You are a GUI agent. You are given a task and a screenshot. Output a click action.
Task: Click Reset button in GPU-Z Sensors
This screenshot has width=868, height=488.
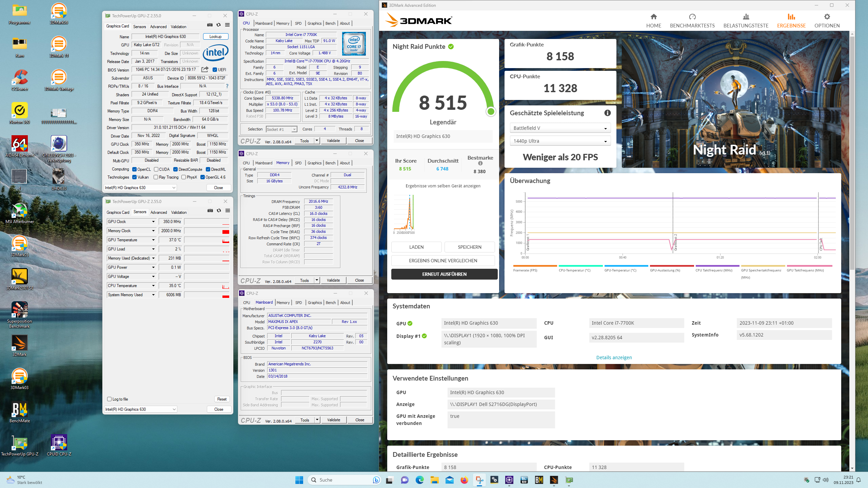pyautogui.click(x=222, y=399)
